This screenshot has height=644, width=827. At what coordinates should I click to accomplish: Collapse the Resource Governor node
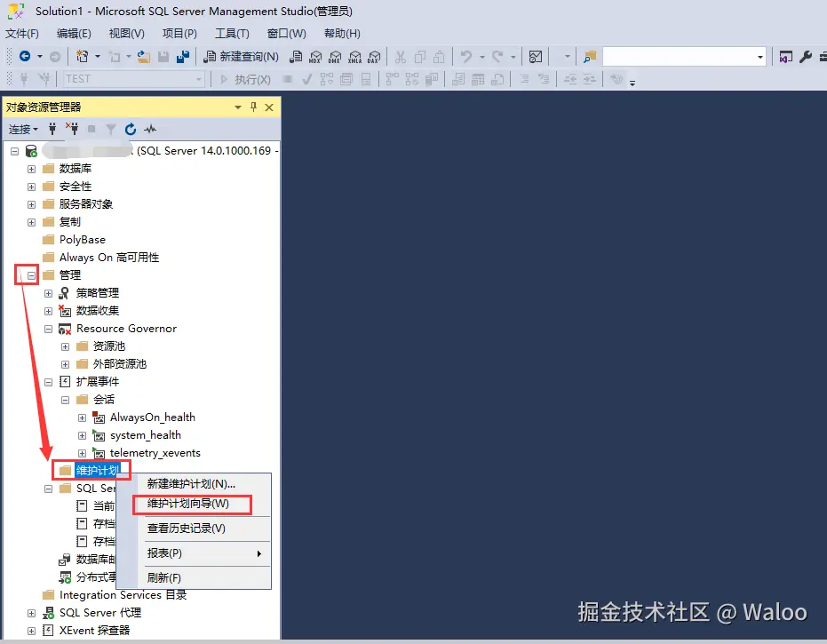coord(49,330)
